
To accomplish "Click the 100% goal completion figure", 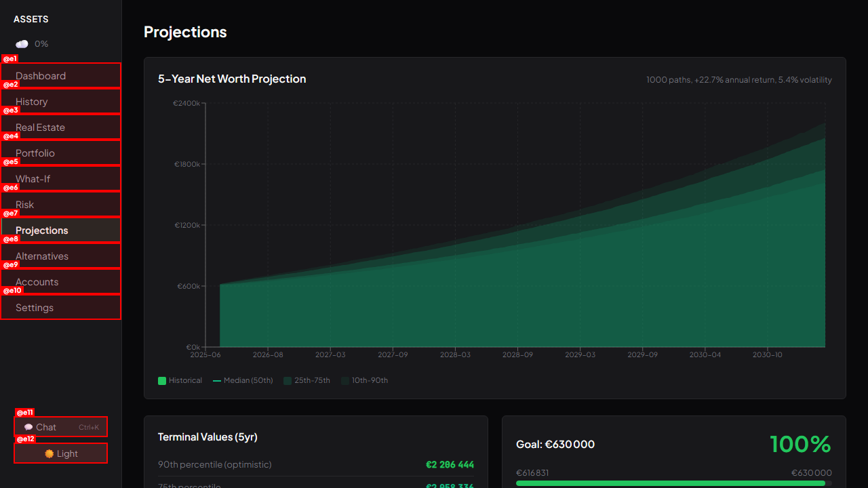I will [x=800, y=445].
